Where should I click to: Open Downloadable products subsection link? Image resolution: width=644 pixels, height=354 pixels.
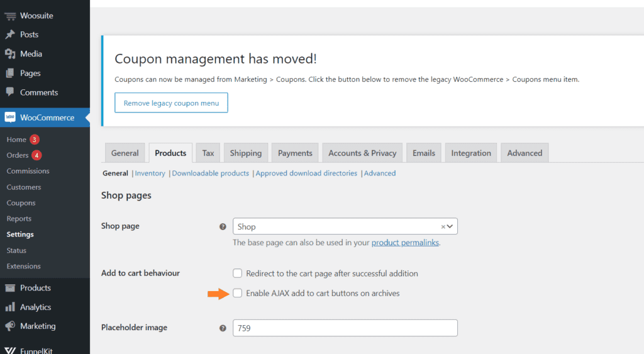210,174
